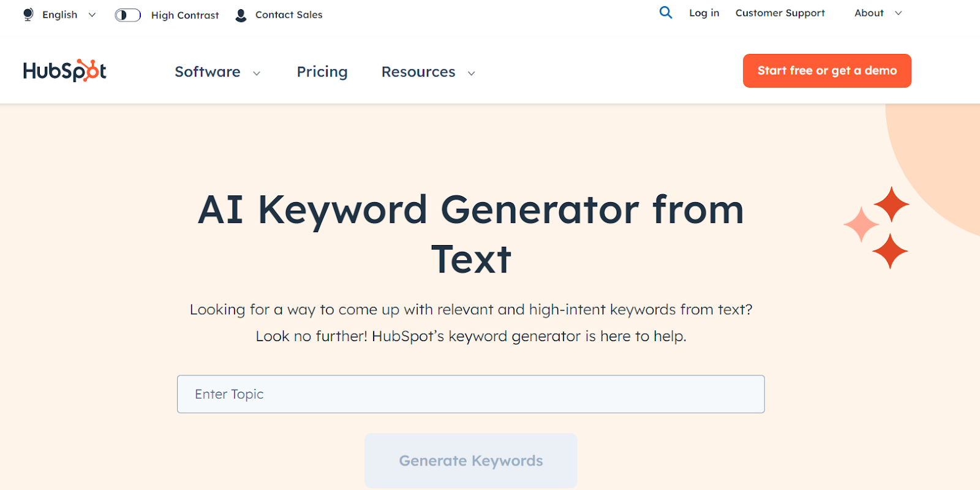The width and height of the screenshot is (980, 490).
Task: Open the Contact Sales link
Action: (x=288, y=15)
